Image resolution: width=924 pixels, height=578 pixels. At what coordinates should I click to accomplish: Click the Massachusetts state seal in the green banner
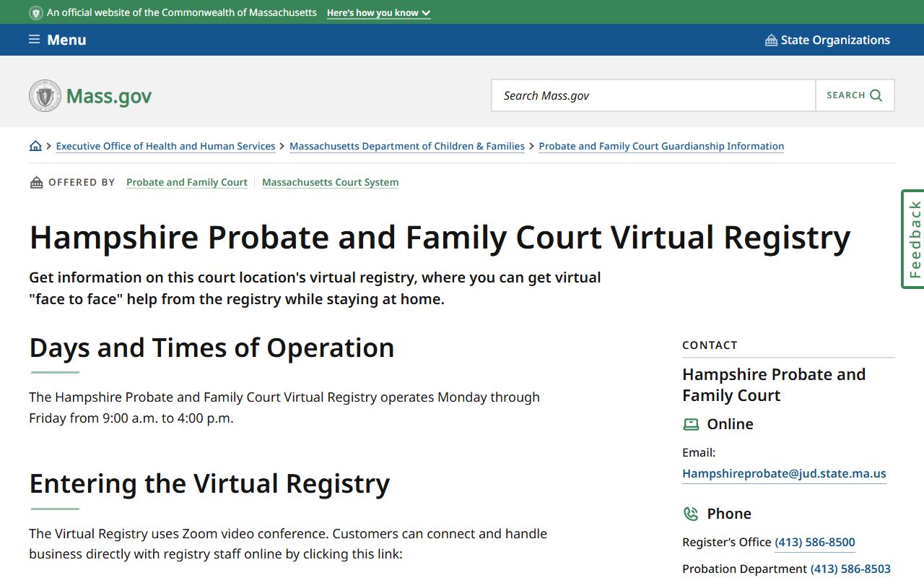[x=36, y=13]
